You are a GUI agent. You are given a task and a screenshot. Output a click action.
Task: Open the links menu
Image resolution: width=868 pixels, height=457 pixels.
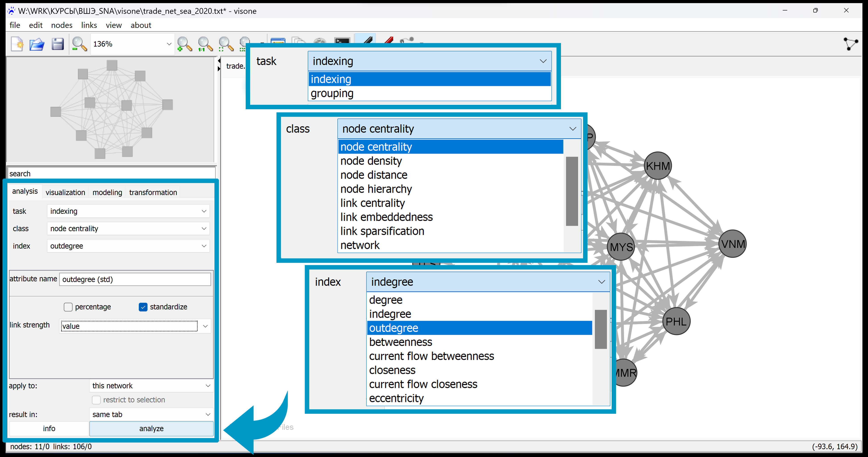tap(89, 25)
